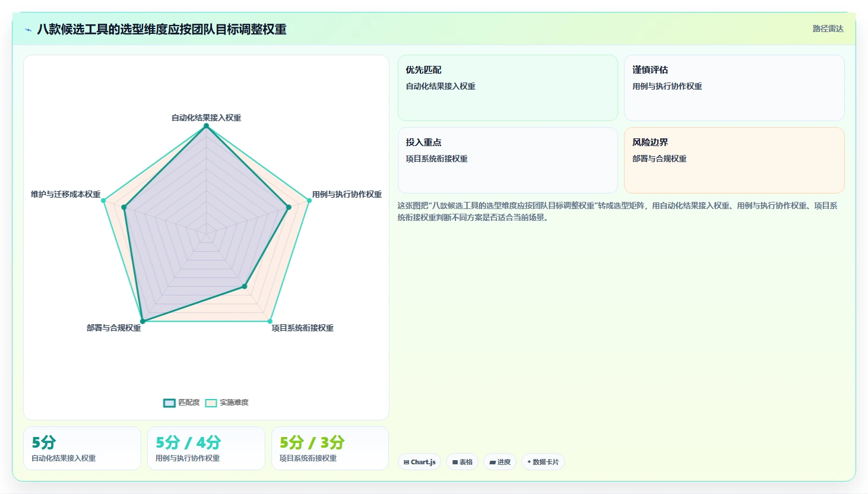Click 用例与执行协作权重 text in 谨慎评估 card
868x494 pixels.
pyautogui.click(x=667, y=86)
